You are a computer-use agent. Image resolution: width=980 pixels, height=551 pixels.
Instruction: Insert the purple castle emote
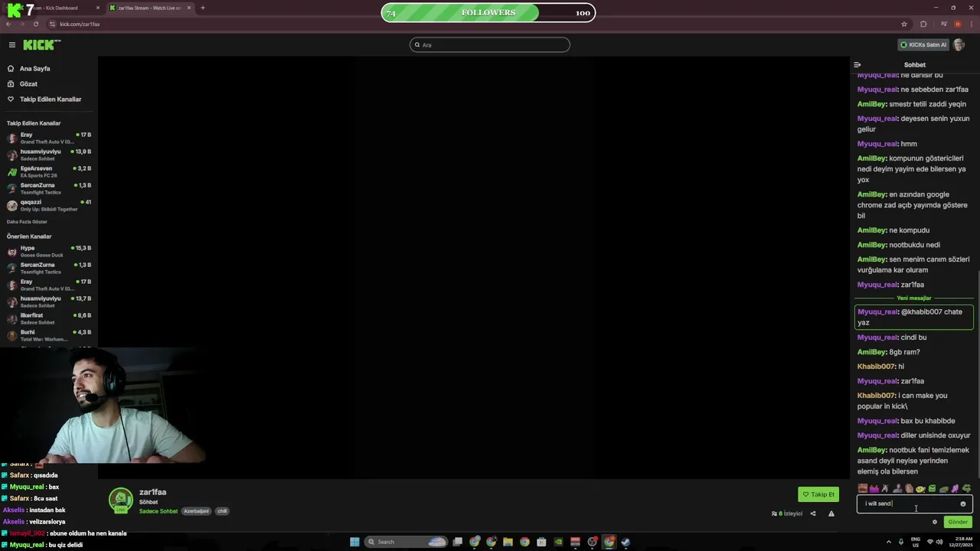click(x=874, y=488)
